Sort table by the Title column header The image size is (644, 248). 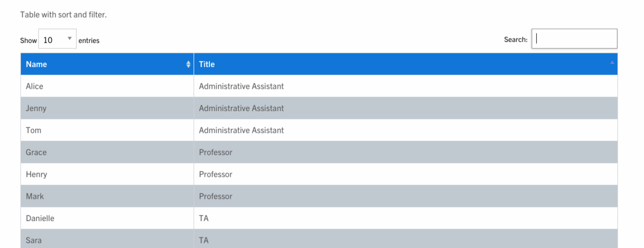click(x=207, y=64)
